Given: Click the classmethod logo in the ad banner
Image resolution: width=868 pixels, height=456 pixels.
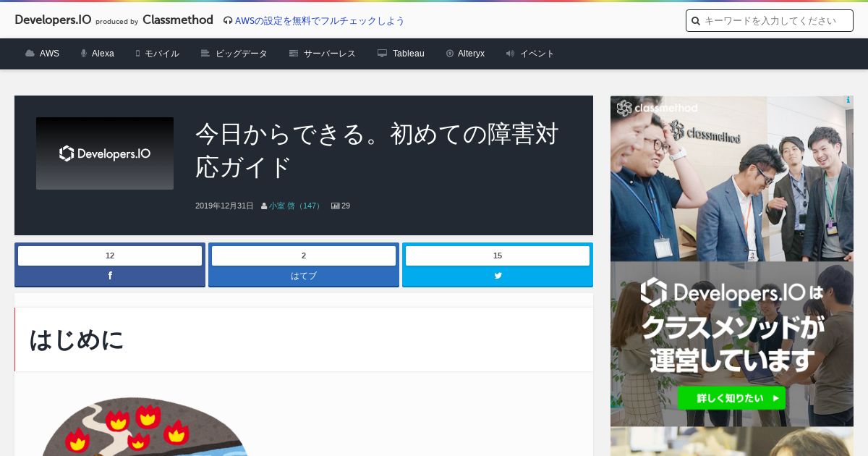Looking at the screenshot, I should coord(658,109).
